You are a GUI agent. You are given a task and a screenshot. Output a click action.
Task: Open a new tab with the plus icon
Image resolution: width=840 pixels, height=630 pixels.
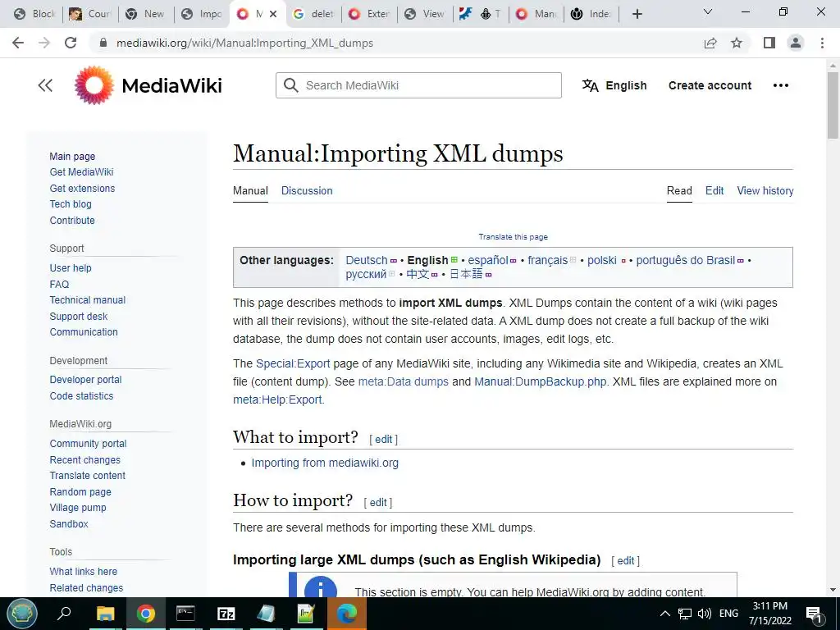click(x=637, y=14)
